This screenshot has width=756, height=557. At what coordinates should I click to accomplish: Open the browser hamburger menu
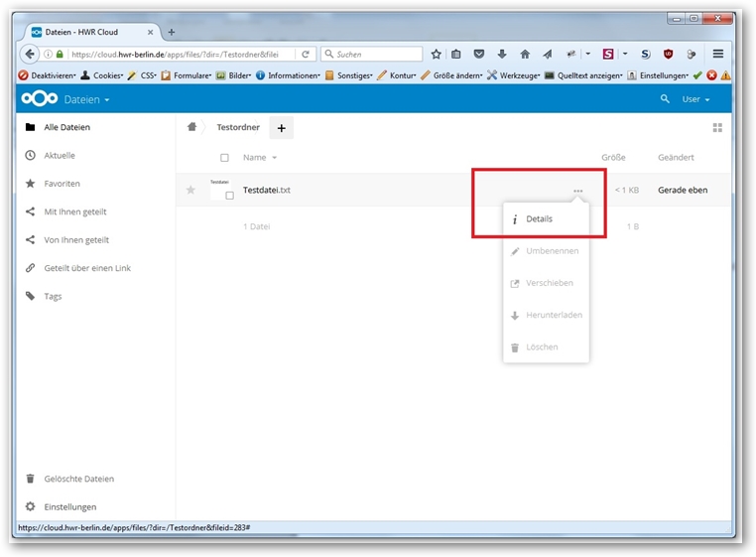[x=718, y=54]
